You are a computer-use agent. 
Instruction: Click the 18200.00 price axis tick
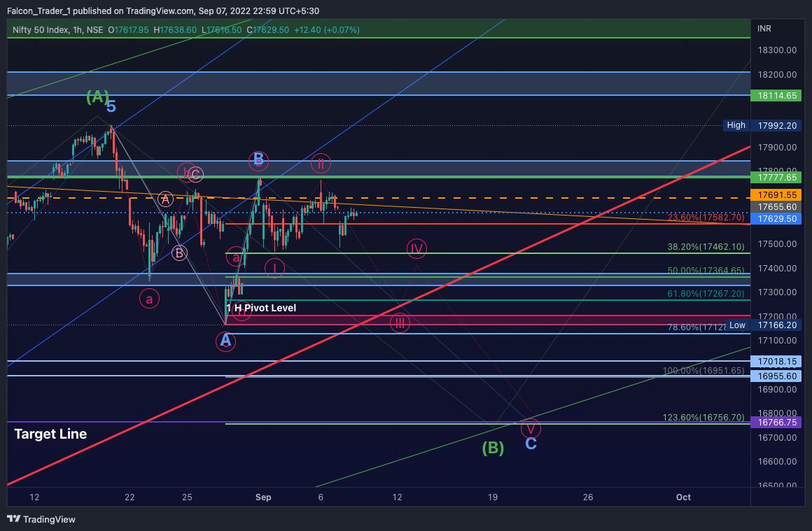pos(777,75)
